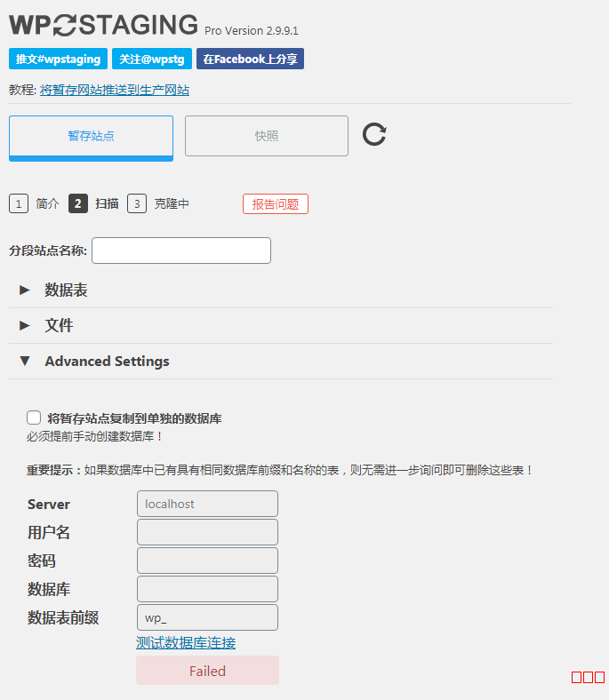
Task: Click 测试数据库连接 link
Action: coord(186,643)
